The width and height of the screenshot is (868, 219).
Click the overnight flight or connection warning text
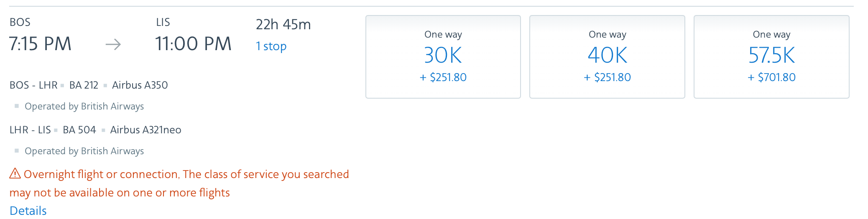click(x=180, y=183)
